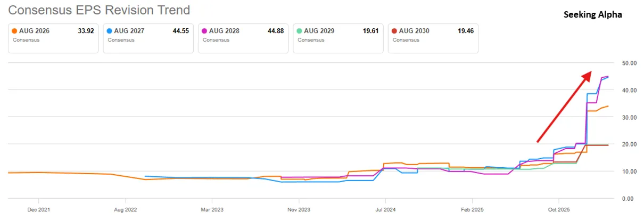Viewport: 644px width, 220px height.
Task: Click the Oct 2025 x-axis label
Action: click(558, 210)
